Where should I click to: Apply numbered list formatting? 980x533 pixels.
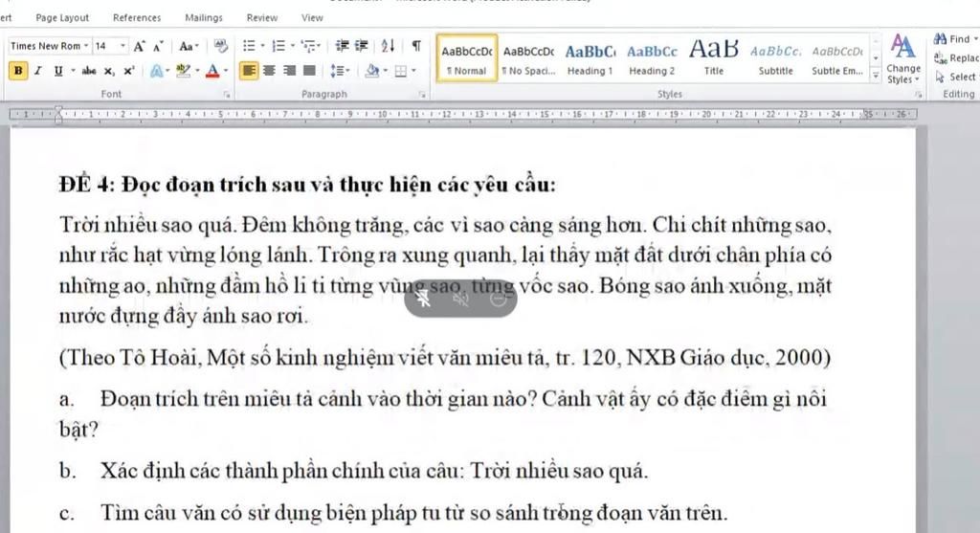point(278,46)
